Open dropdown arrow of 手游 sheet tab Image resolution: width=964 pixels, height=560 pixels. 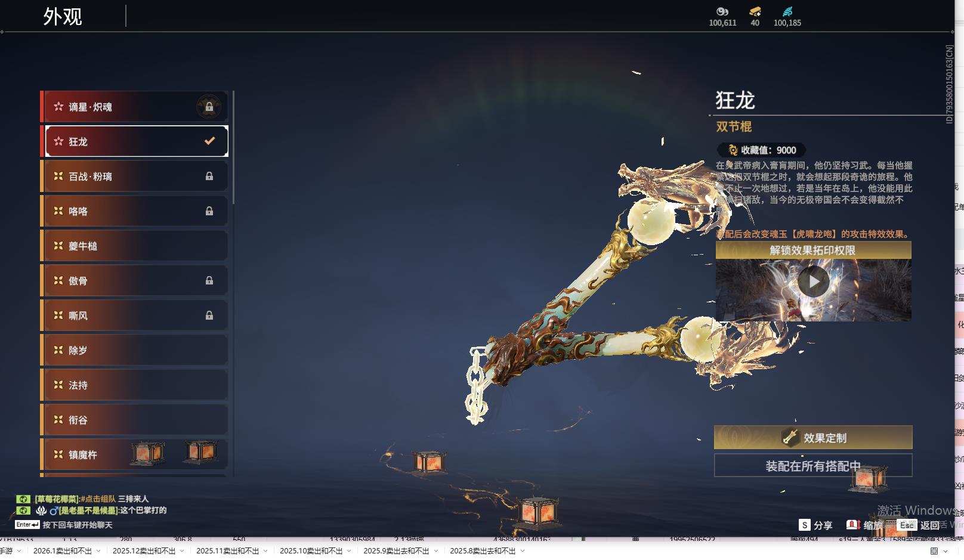(x=19, y=551)
